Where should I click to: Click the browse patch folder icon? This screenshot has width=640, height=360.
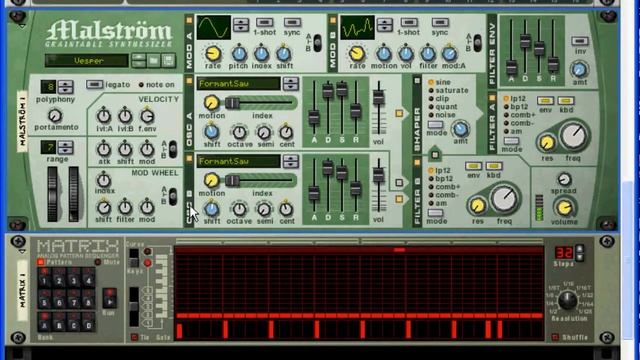tap(154, 61)
